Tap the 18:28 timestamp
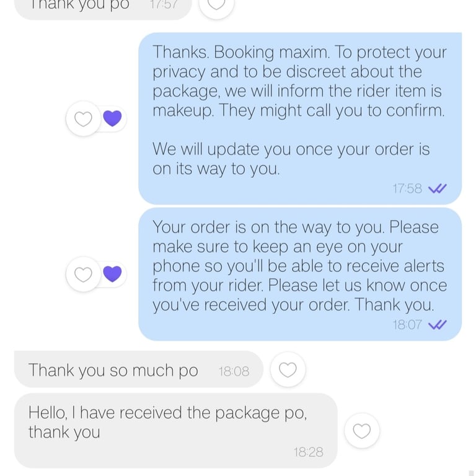This screenshot has width=476, height=476. (308, 452)
